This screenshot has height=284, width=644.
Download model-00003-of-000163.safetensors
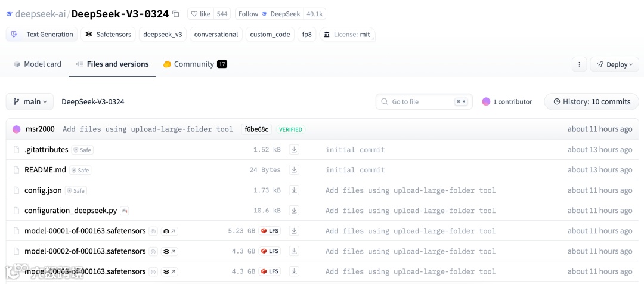294,271
